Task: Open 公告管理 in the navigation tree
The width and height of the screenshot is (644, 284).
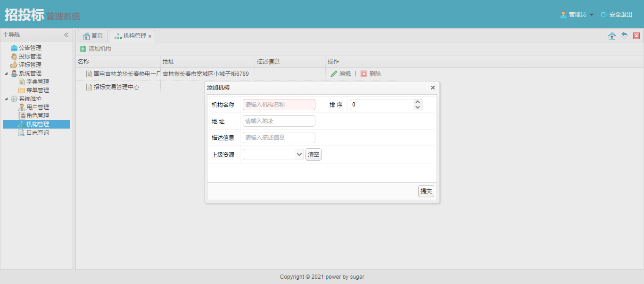Action: click(30, 48)
